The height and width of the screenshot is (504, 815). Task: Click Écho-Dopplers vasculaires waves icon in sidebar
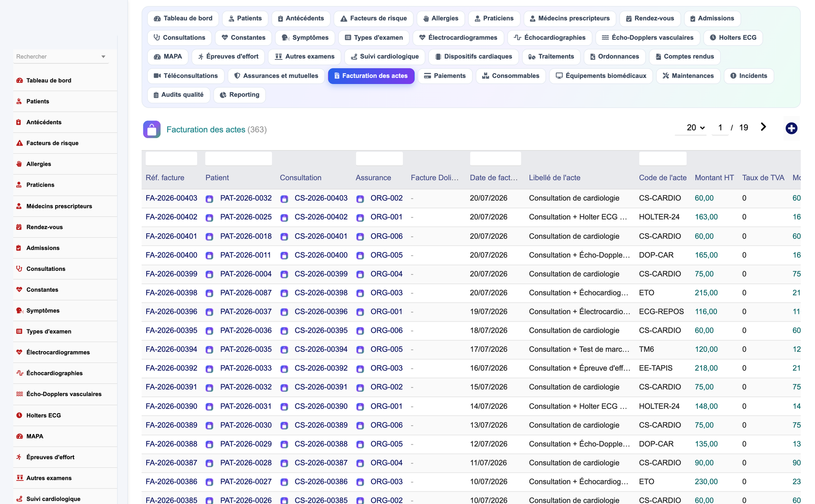[19, 394]
